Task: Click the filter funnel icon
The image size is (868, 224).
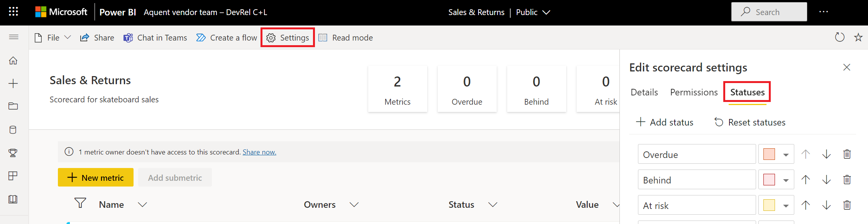Action: 80,203
